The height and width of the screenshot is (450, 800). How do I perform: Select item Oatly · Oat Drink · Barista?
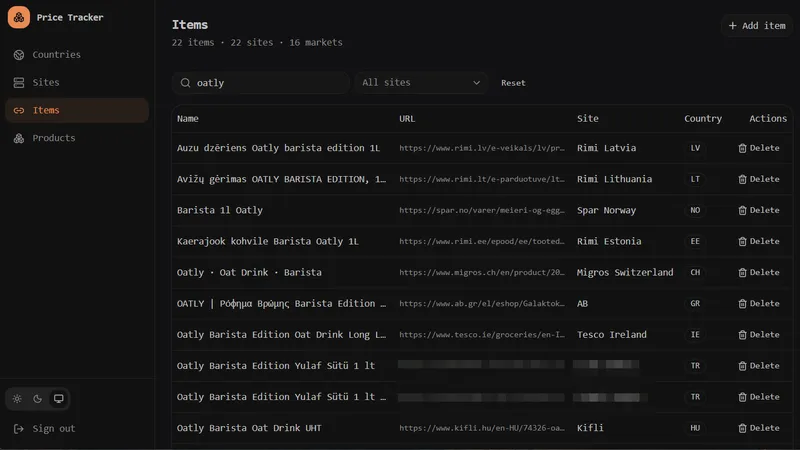click(249, 272)
